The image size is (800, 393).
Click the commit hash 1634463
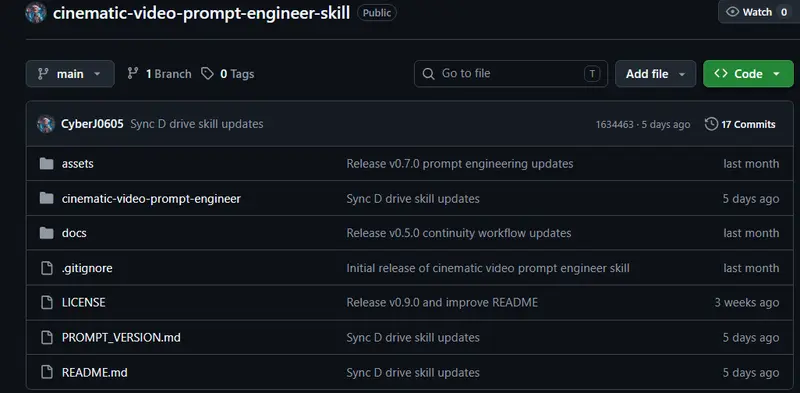tap(614, 125)
